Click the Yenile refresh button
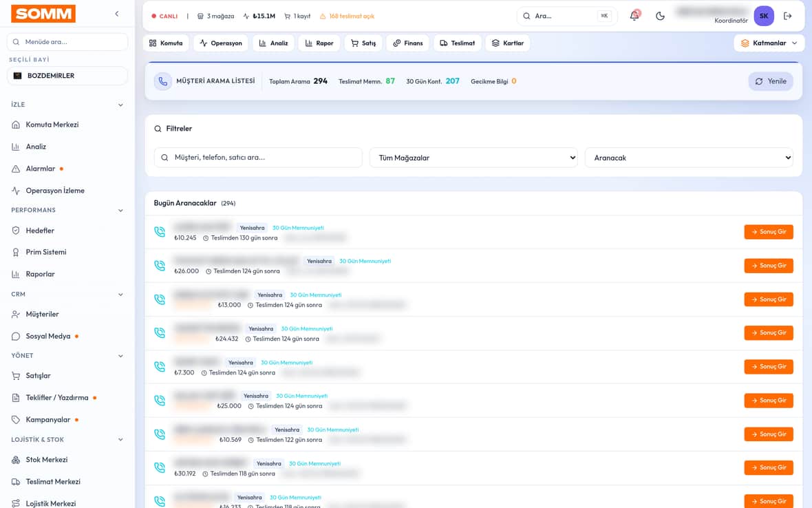 point(771,81)
